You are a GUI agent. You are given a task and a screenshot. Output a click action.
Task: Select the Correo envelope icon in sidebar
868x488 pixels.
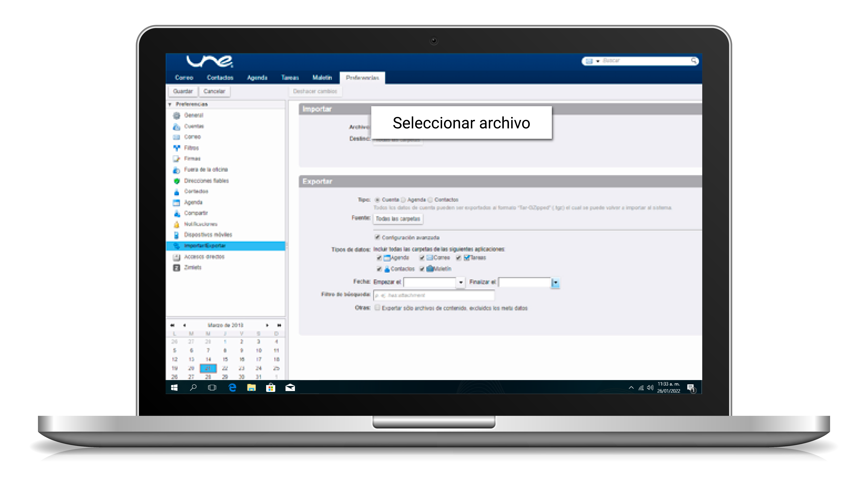pyautogui.click(x=177, y=137)
